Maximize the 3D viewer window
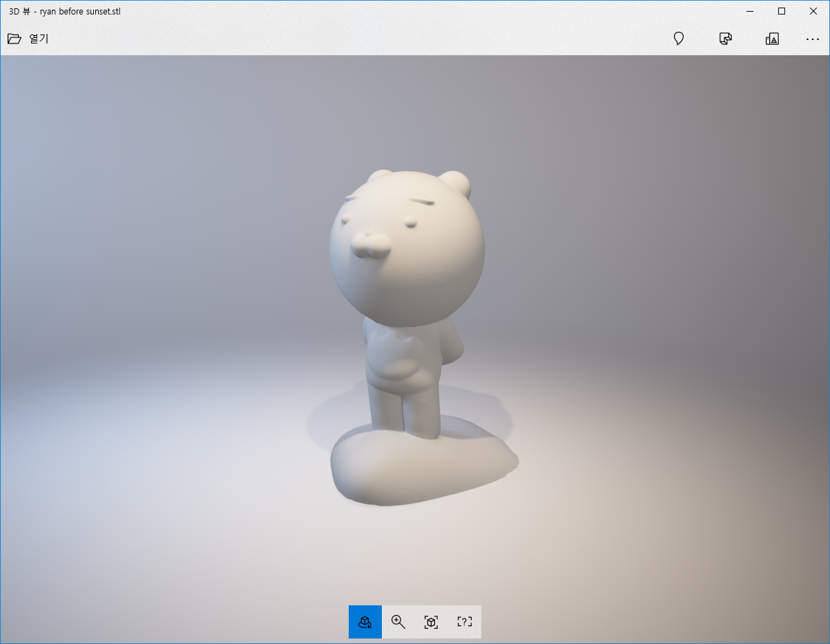 [782, 11]
